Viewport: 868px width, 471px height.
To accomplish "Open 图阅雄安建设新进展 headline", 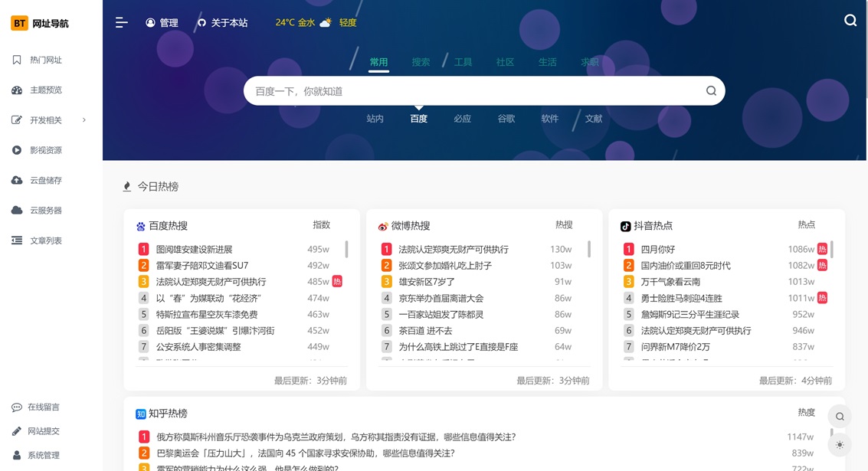I will pyautogui.click(x=195, y=249).
